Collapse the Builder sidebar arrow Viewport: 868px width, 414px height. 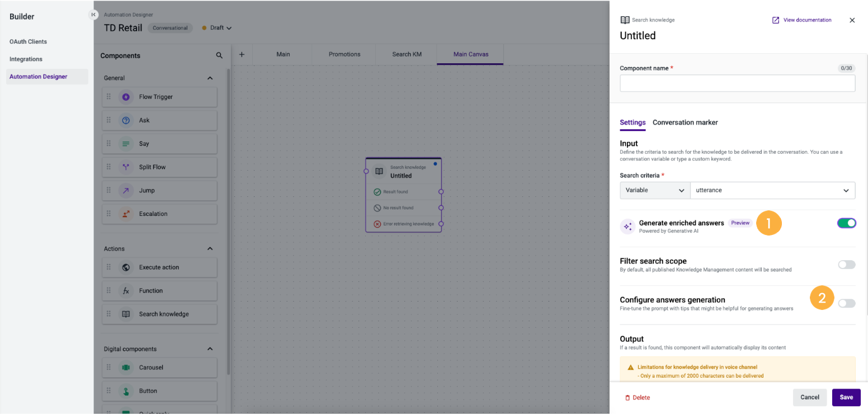pyautogui.click(x=93, y=15)
